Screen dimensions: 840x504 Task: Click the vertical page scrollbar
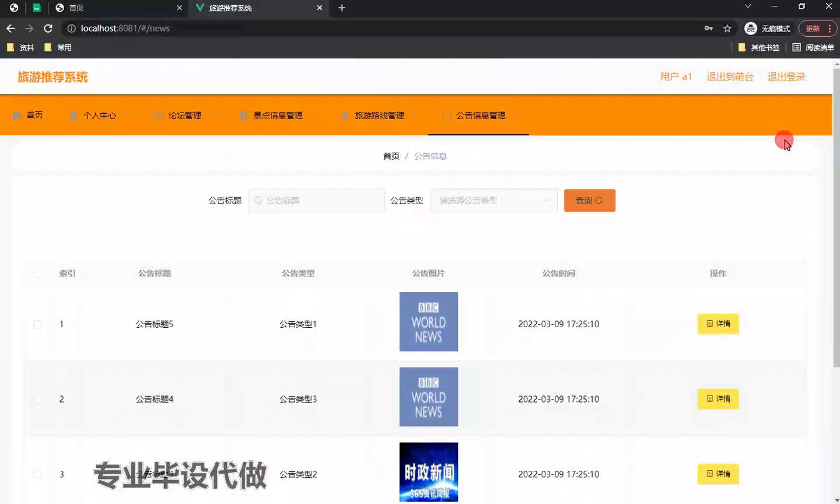point(836,222)
